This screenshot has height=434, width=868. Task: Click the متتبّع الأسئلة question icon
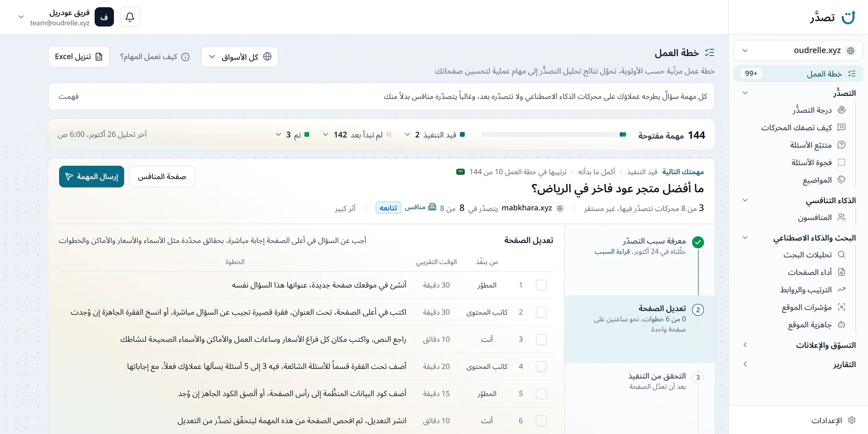(841, 145)
